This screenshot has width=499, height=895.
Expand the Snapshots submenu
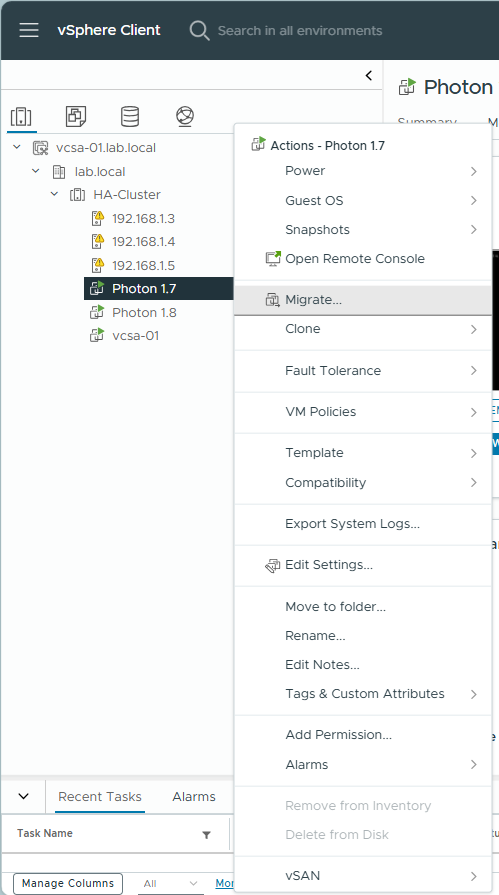tap(363, 229)
